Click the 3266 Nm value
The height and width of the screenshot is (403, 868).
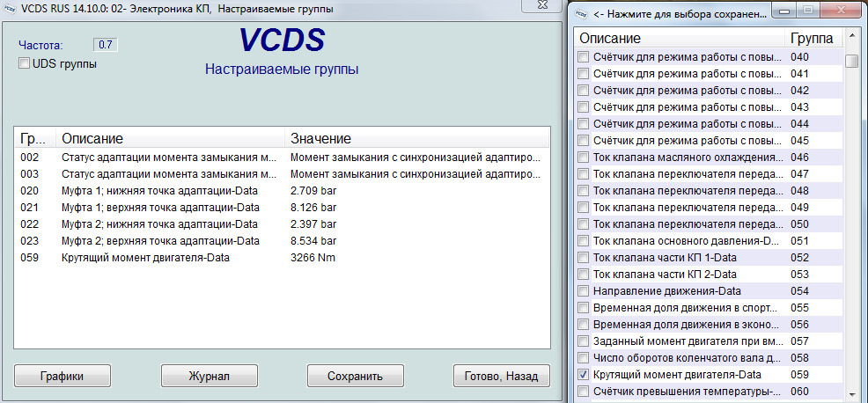coord(313,258)
